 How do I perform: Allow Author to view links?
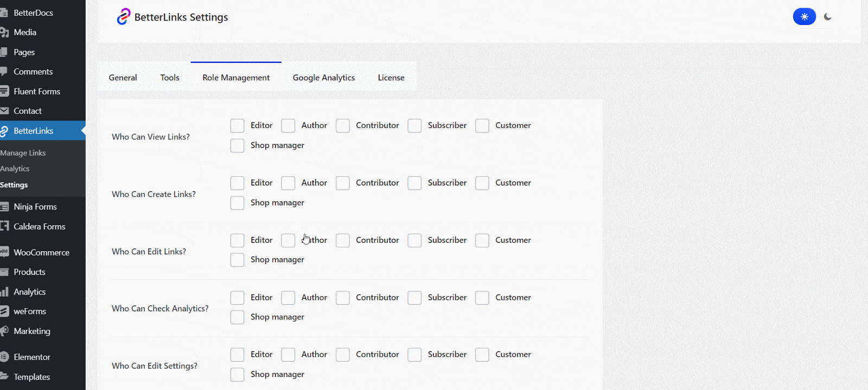click(288, 126)
